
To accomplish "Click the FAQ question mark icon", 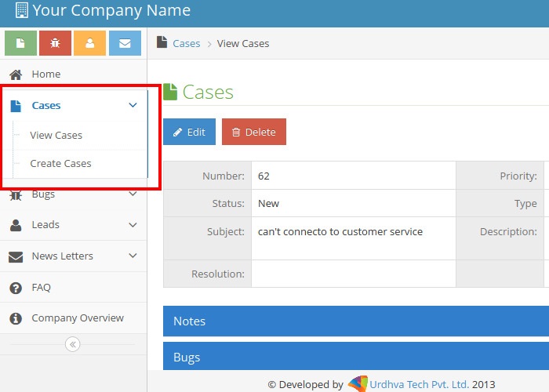I will click(x=16, y=288).
